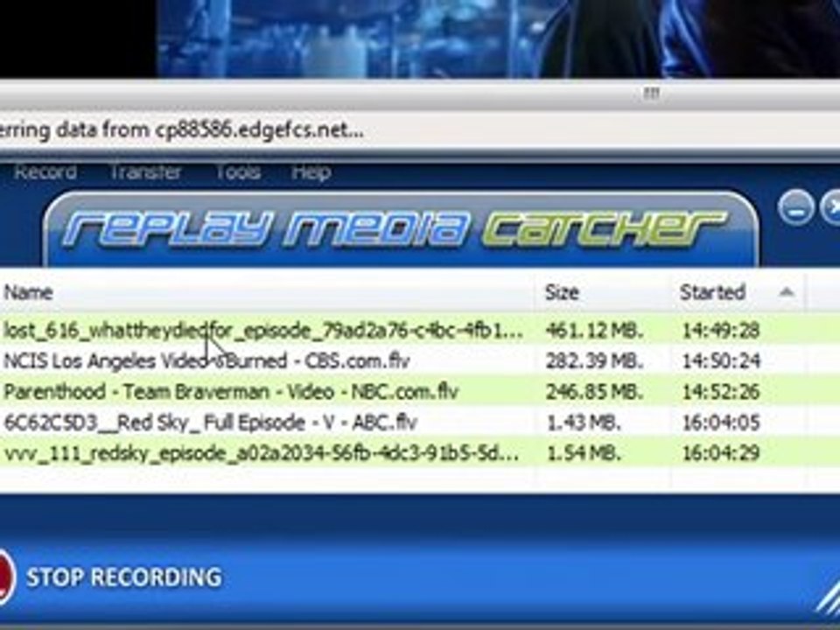840x630 pixels.
Task: Open the Transfer menu
Action: tap(145, 172)
